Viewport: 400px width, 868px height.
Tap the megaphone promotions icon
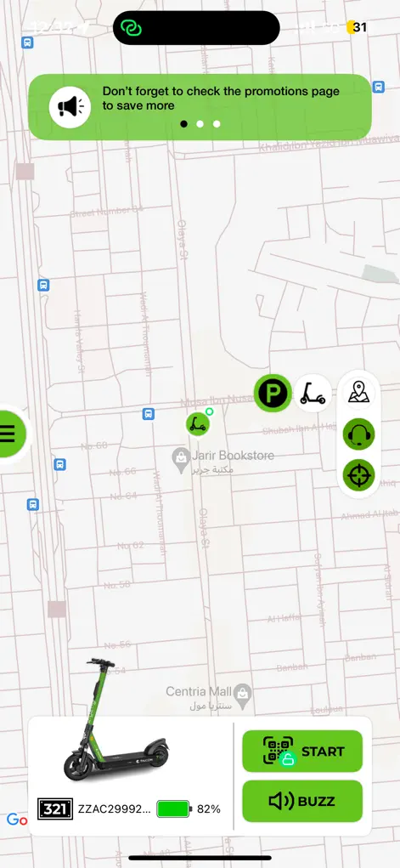point(70,107)
